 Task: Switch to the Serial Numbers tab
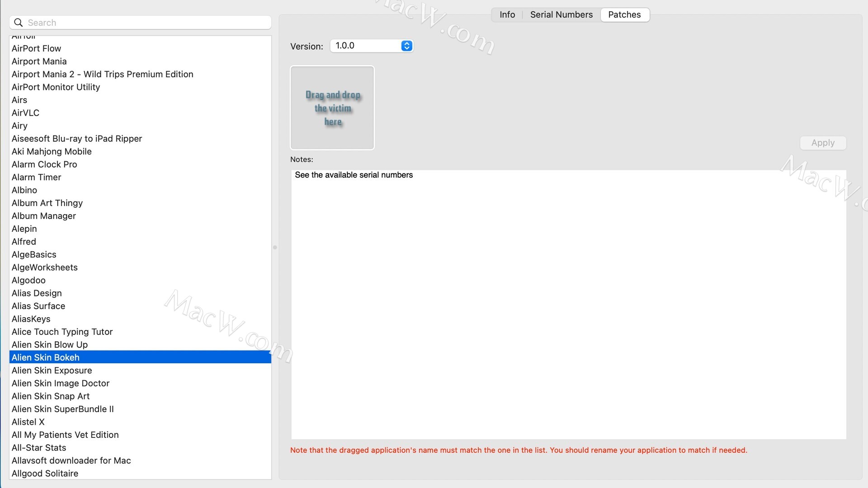tap(561, 14)
